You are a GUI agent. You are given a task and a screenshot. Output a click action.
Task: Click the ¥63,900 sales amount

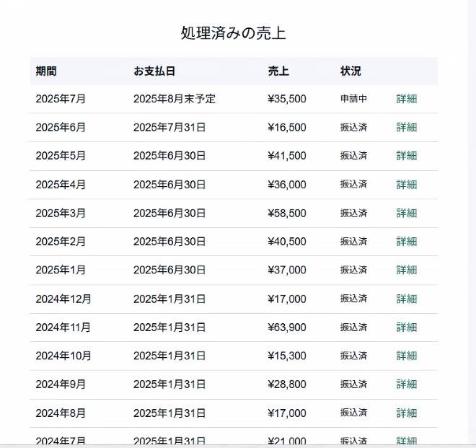tap(286, 328)
